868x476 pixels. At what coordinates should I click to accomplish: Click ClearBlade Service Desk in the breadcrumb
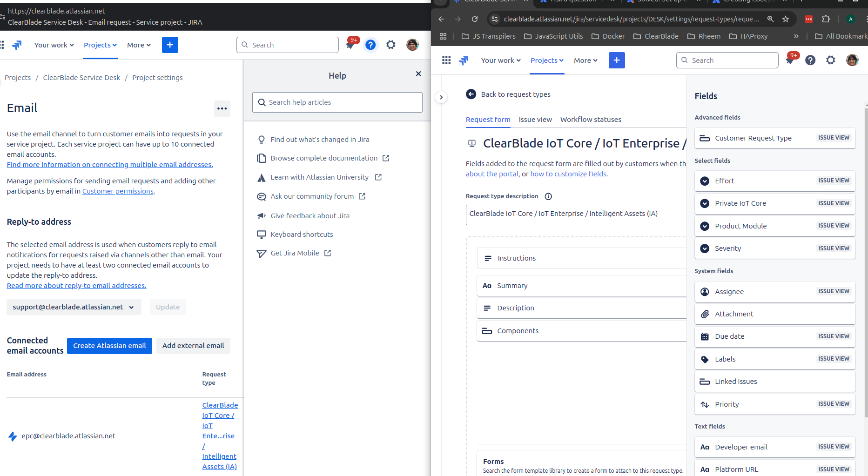tap(81, 78)
